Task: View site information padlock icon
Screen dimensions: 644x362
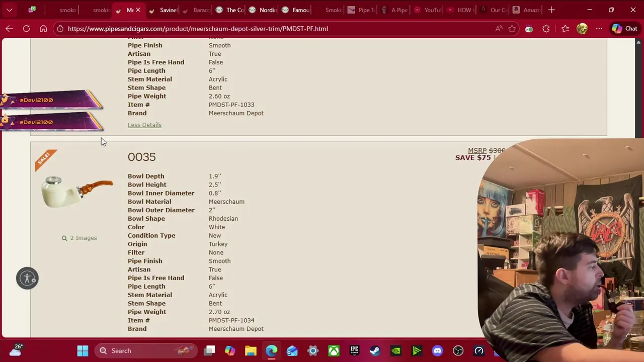Action: [60, 29]
